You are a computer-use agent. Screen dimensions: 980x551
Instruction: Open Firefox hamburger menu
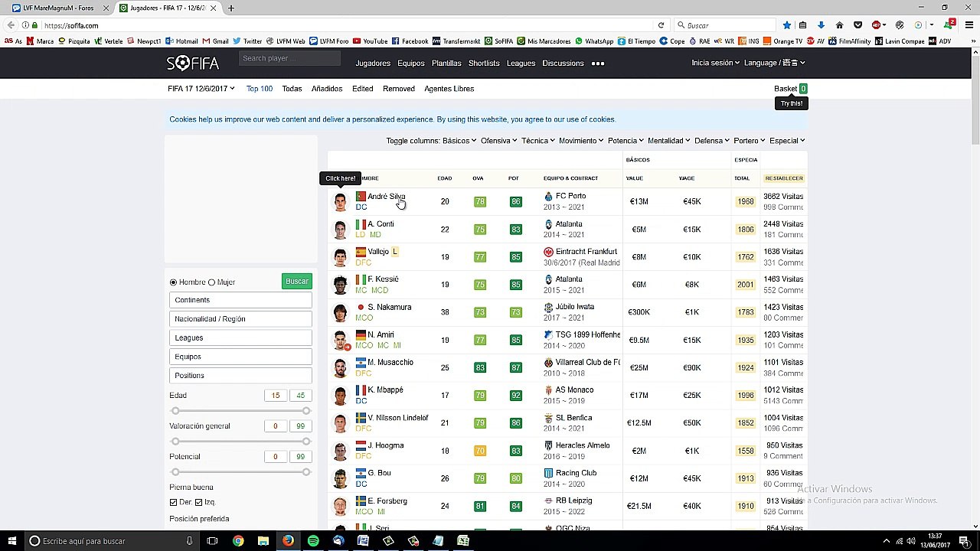pos(968,25)
